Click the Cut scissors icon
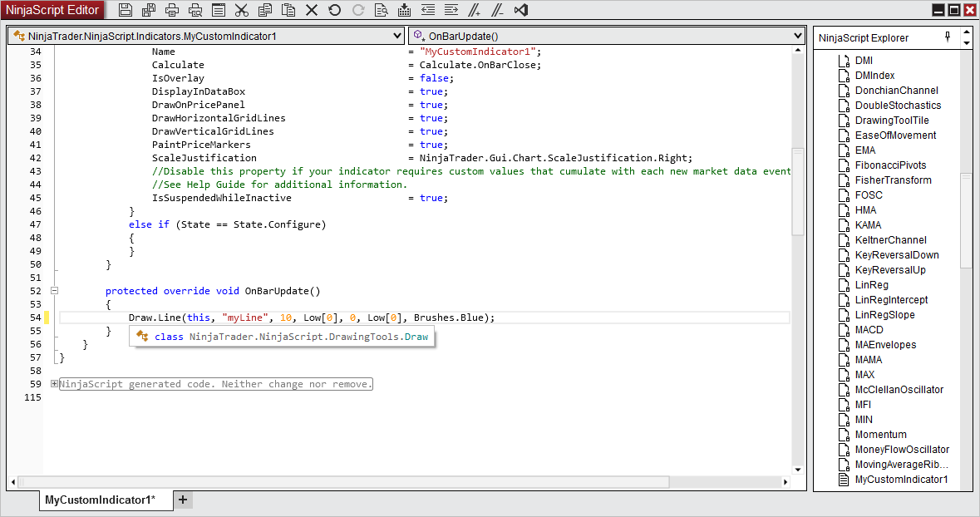980x517 pixels. click(242, 10)
